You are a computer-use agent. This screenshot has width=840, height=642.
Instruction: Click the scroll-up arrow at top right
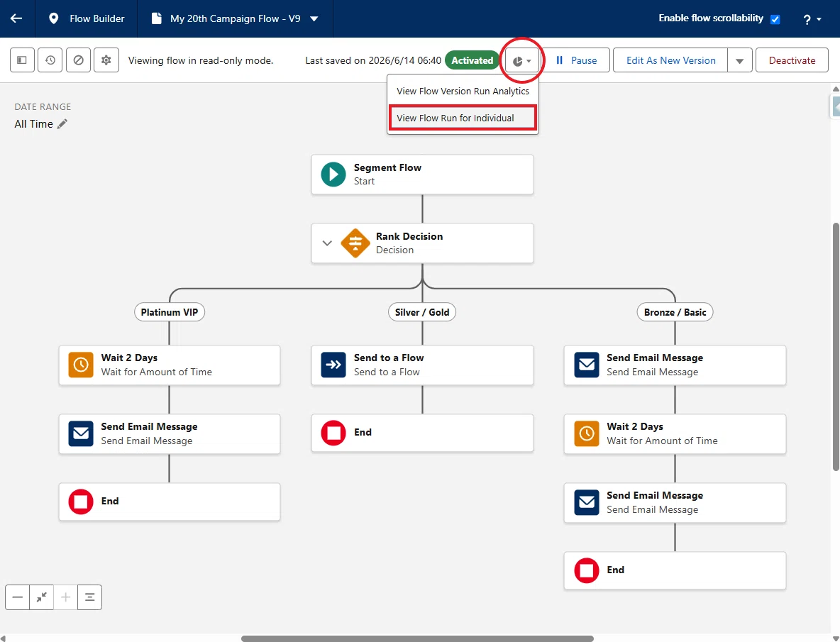pos(836,89)
